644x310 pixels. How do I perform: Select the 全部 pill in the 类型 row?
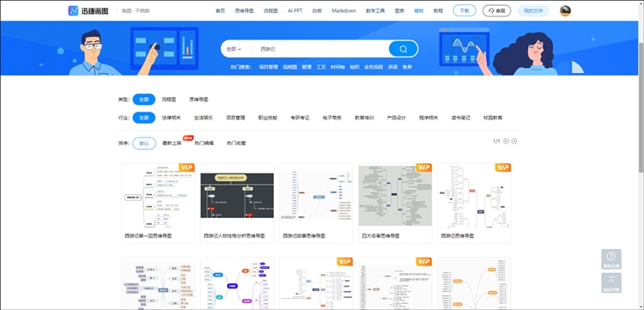point(143,100)
